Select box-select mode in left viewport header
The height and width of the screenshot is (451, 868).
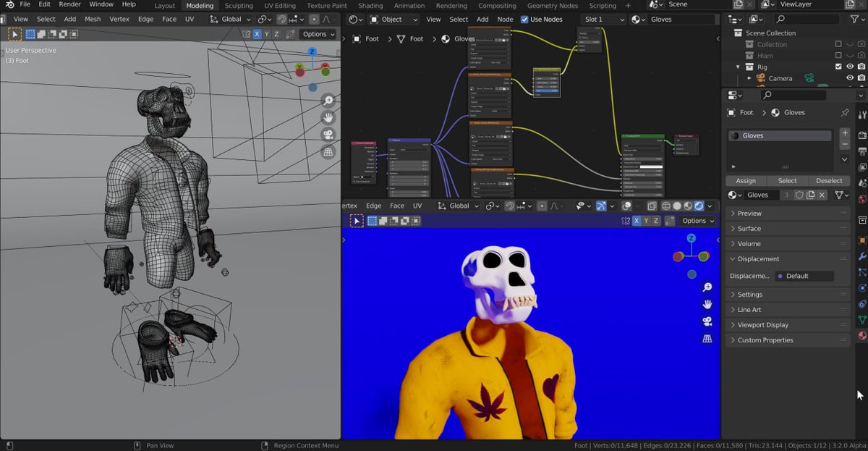(x=30, y=34)
